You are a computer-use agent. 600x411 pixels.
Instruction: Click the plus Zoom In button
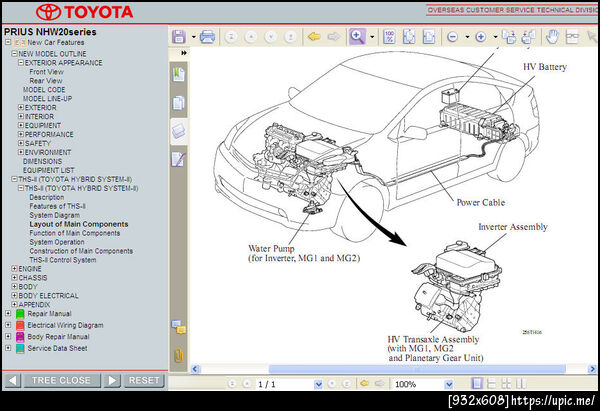[480, 37]
